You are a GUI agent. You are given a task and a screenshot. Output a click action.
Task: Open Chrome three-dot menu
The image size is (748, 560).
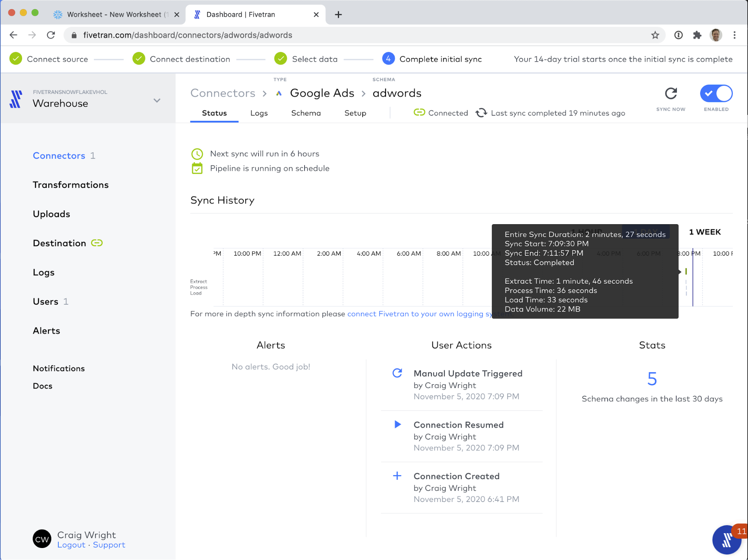click(734, 35)
